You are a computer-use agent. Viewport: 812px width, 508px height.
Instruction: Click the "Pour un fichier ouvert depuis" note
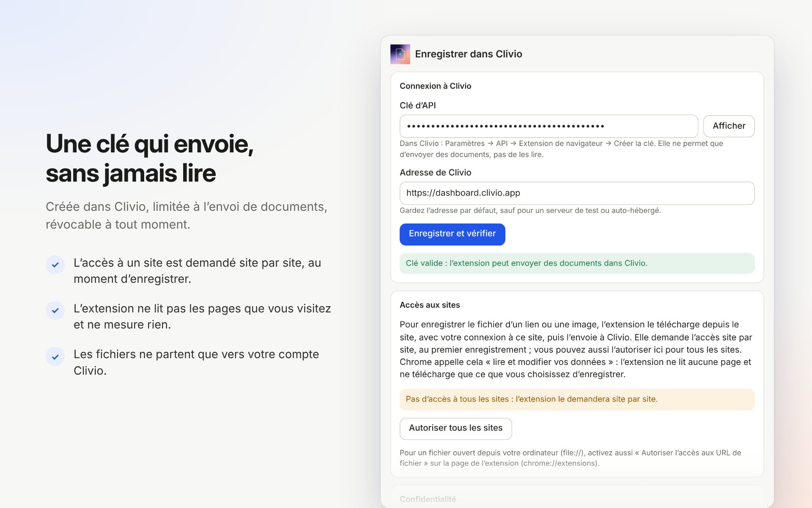570,458
